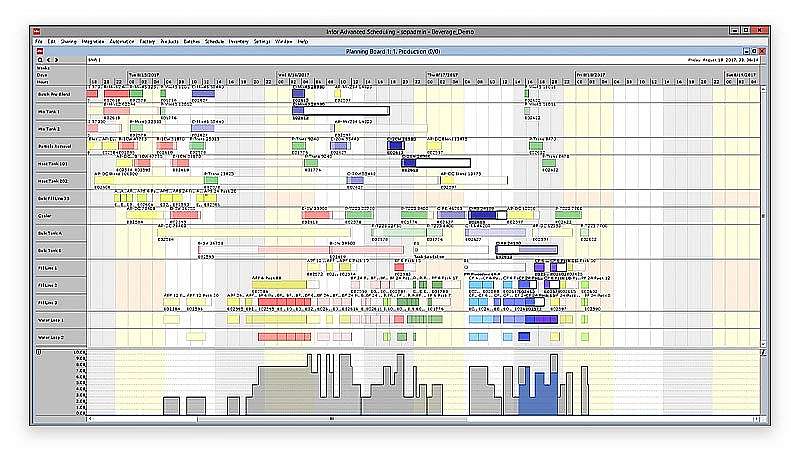800x462 pixels.
Task: Click the bottom horizontal scrollbar
Action: [400, 419]
